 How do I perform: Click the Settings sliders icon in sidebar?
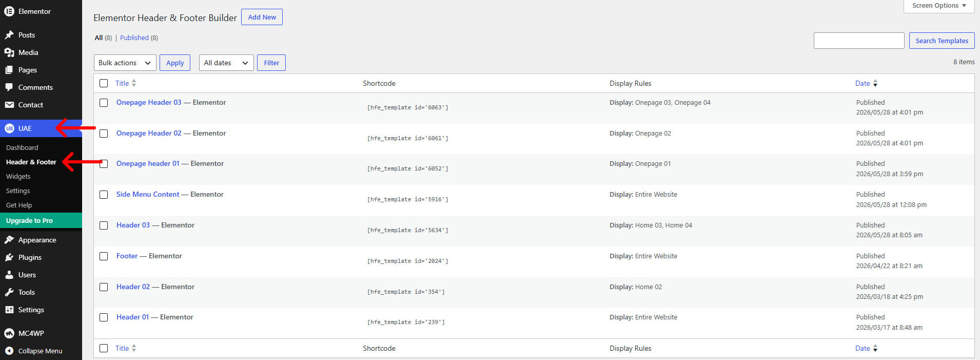(9, 310)
